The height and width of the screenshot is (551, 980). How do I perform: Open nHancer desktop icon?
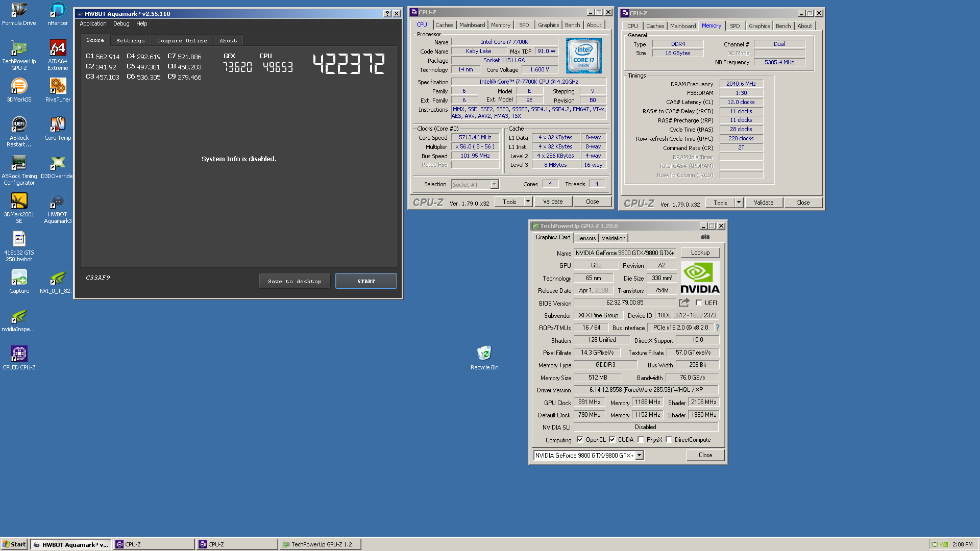pyautogui.click(x=58, y=14)
